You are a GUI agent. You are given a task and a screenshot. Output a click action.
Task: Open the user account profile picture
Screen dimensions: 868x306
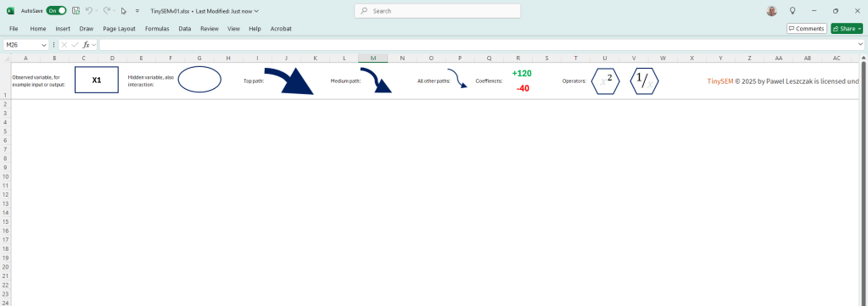[x=771, y=10]
